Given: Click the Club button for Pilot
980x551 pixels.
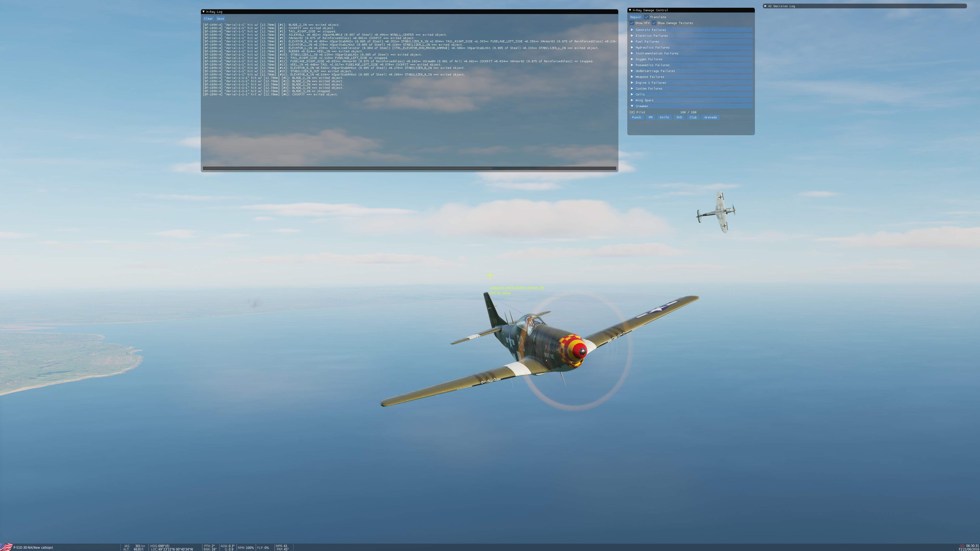Looking at the screenshot, I should [693, 118].
